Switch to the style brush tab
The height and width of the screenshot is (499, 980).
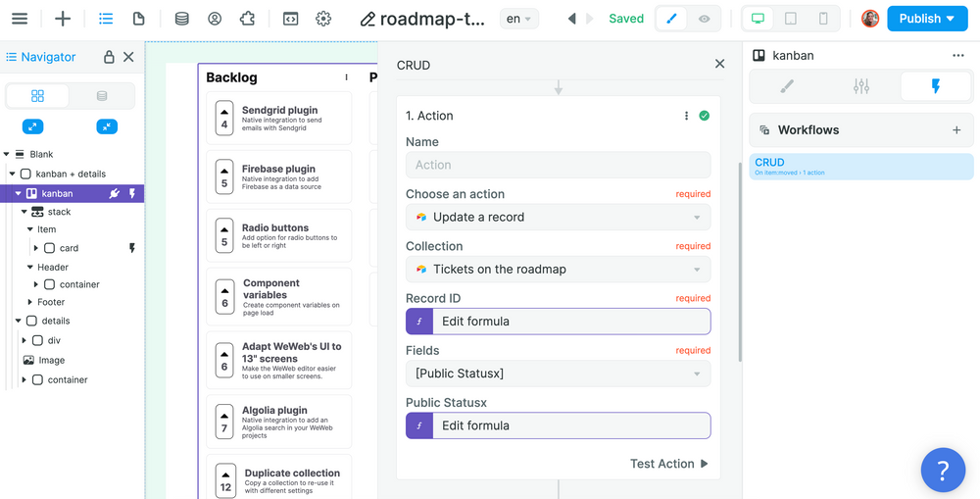[x=787, y=86]
